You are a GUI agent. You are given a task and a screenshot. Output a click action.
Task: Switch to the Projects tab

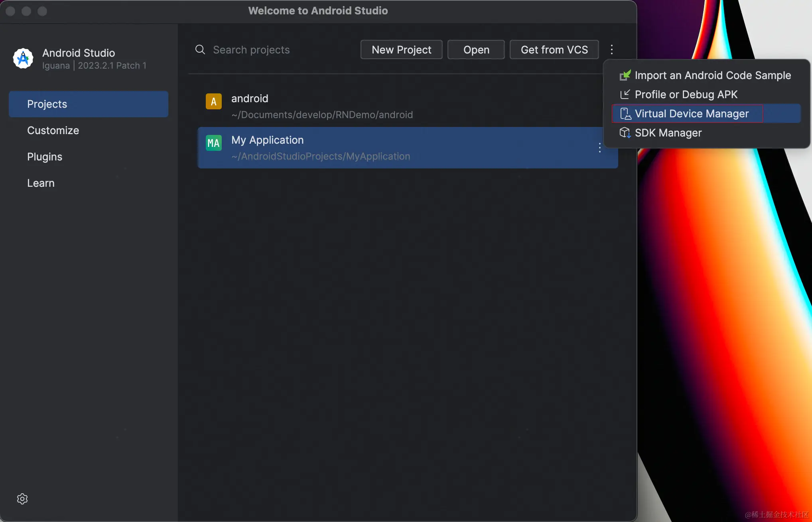89,104
